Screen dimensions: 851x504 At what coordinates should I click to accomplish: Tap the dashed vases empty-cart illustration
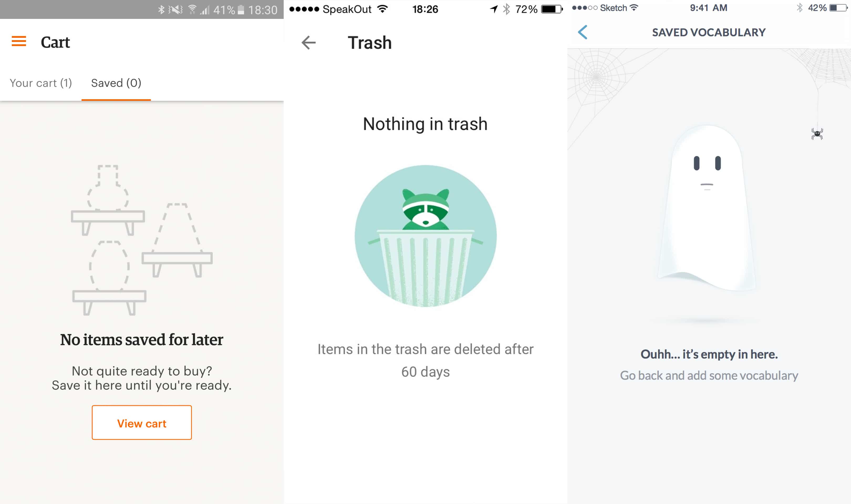pyautogui.click(x=142, y=240)
